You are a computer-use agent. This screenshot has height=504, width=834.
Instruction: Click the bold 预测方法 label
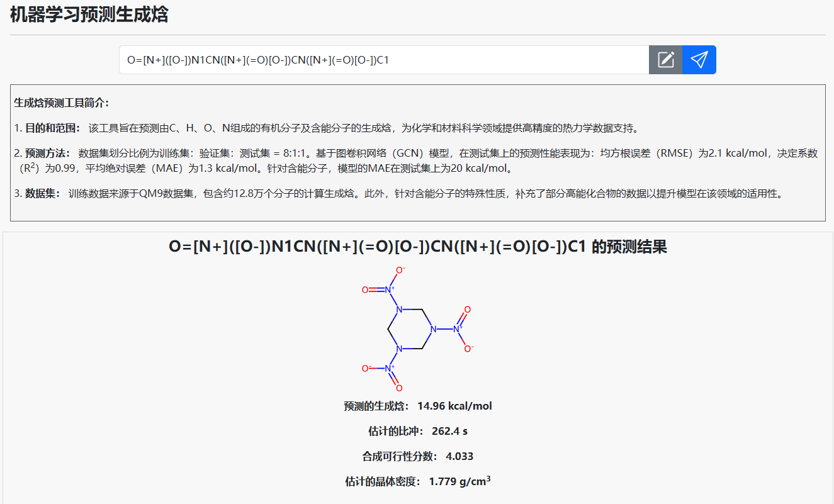[47, 153]
